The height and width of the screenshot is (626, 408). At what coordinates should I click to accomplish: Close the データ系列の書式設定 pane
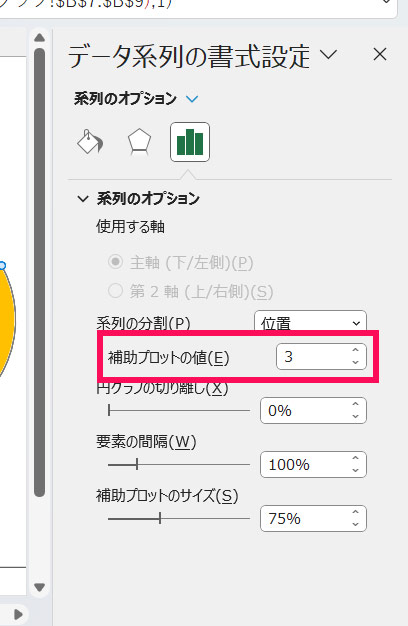[x=380, y=54]
